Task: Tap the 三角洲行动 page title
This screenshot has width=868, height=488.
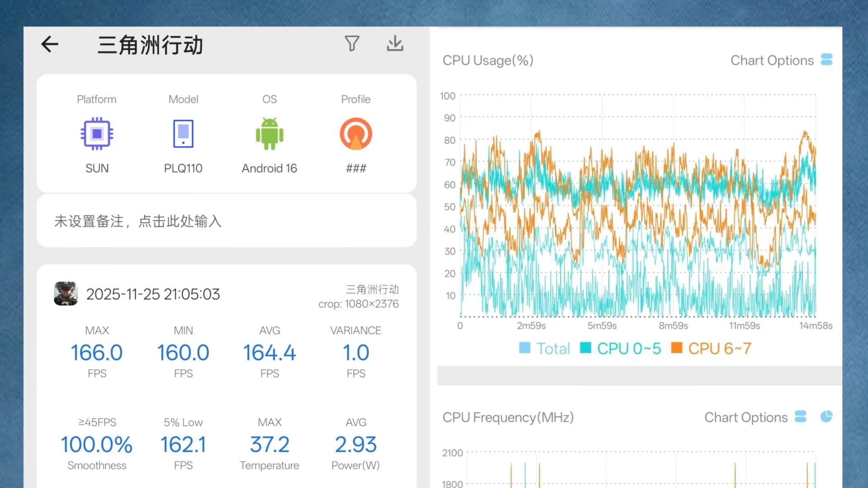Action: [x=150, y=45]
